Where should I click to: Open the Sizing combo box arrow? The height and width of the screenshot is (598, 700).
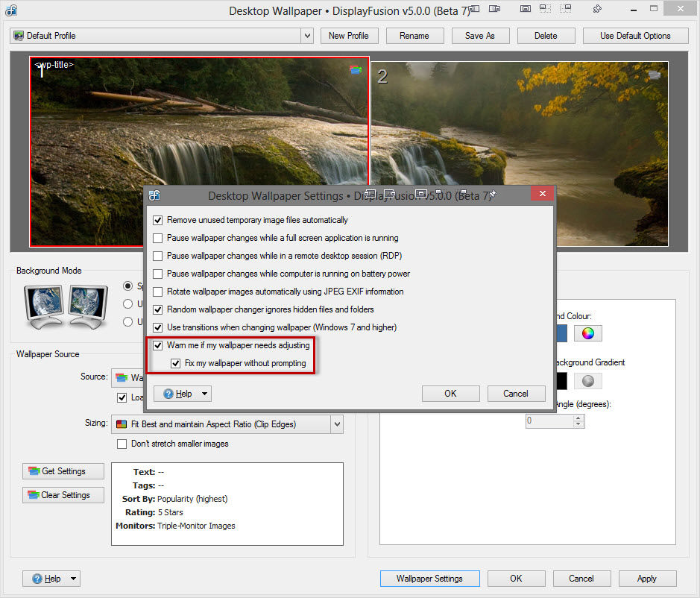tap(337, 424)
